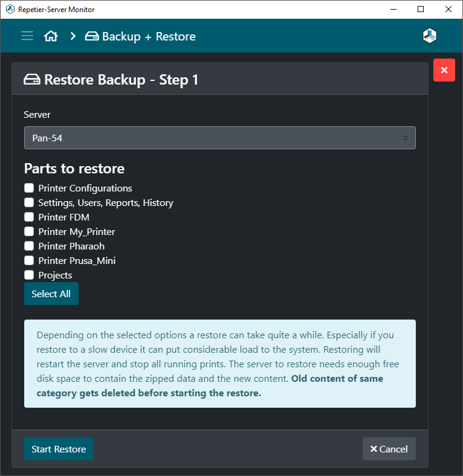Click the 'Restore Backup - Step 1' title
This screenshot has width=463, height=476.
click(x=121, y=80)
